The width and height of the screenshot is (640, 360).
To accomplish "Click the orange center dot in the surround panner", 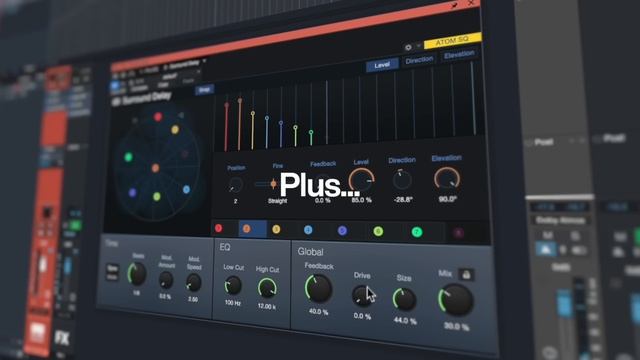I will click(x=155, y=168).
